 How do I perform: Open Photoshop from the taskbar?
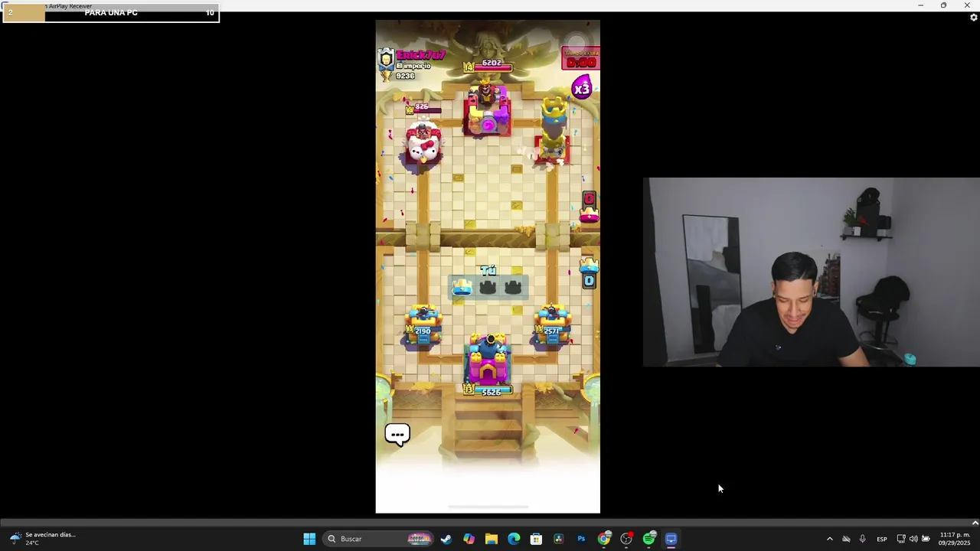[581, 539]
